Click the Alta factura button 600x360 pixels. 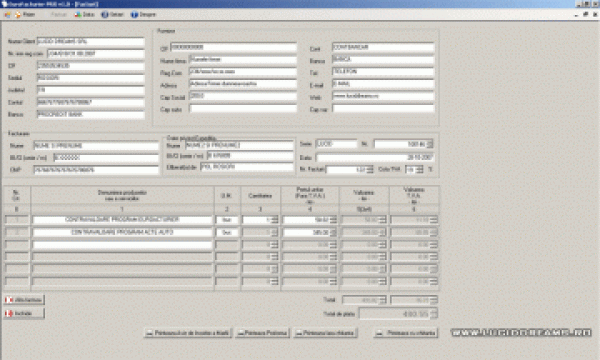24,300
